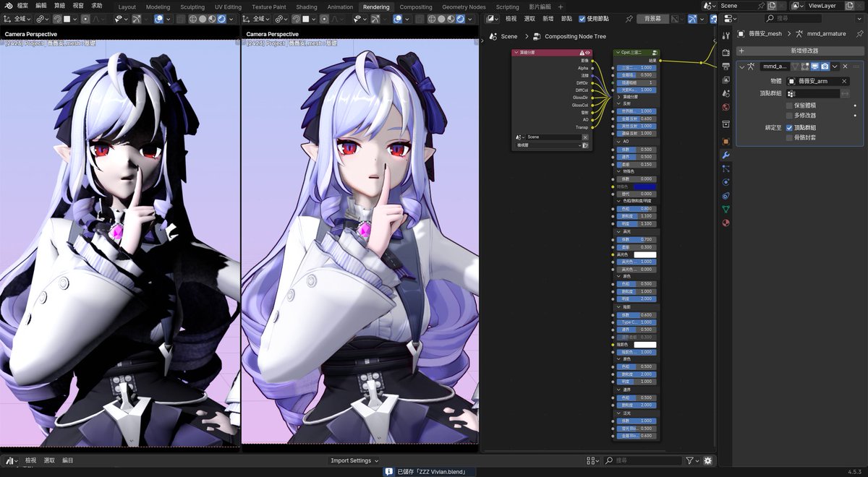Remove the mmd_armature modifier with X

[x=845, y=66]
